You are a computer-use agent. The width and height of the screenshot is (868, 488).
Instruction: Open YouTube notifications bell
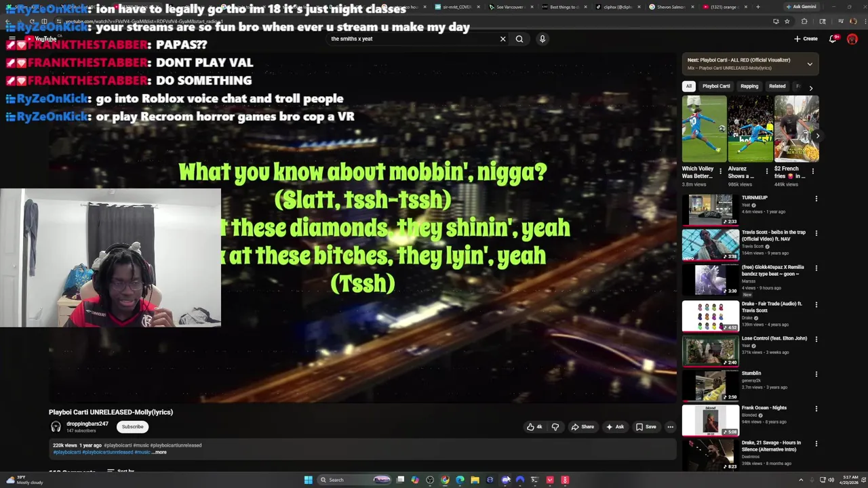click(833, 39)
